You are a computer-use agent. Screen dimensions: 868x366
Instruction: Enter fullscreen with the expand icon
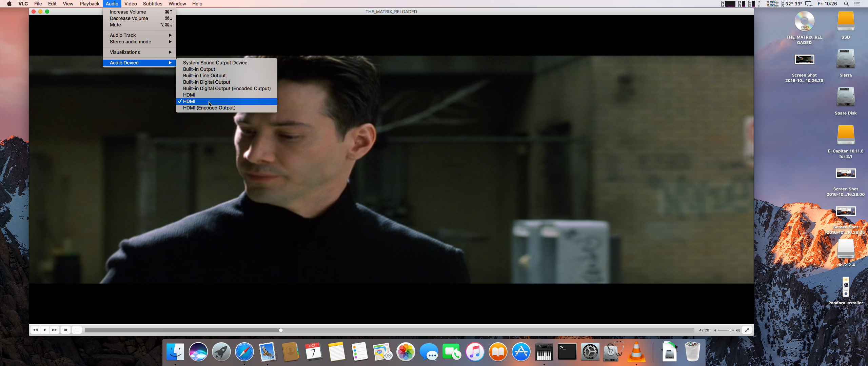click(x=747, y=330)
